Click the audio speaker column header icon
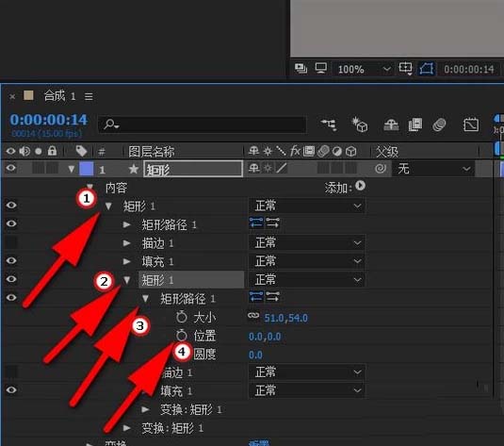 tap(24, 151)
